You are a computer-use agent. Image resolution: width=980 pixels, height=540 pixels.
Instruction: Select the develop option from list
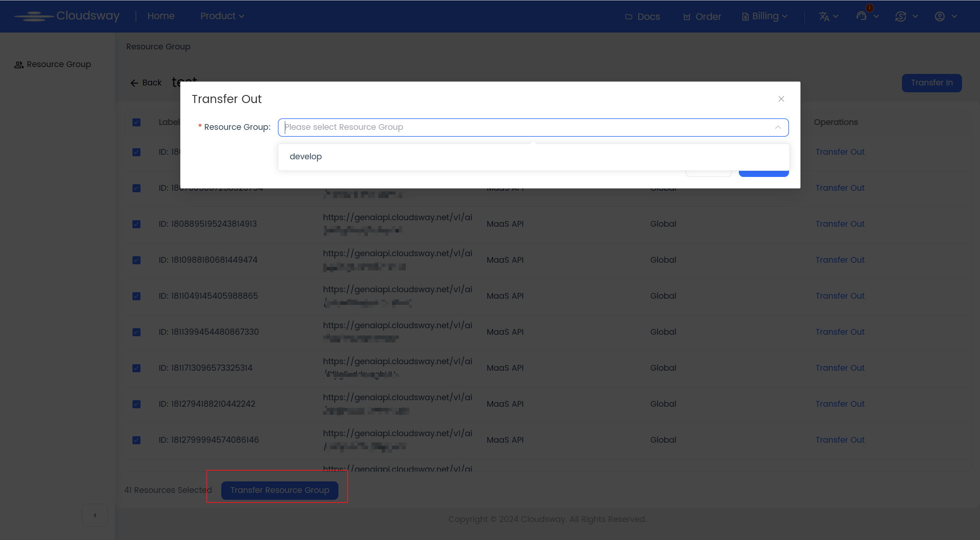pos(305,157)
